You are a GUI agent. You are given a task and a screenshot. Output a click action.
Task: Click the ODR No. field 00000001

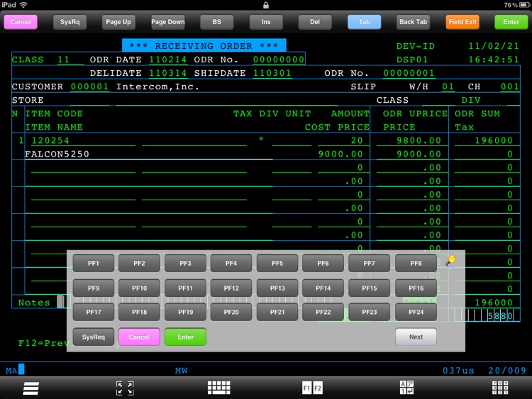pyautogui.click(x=409, y=73)
